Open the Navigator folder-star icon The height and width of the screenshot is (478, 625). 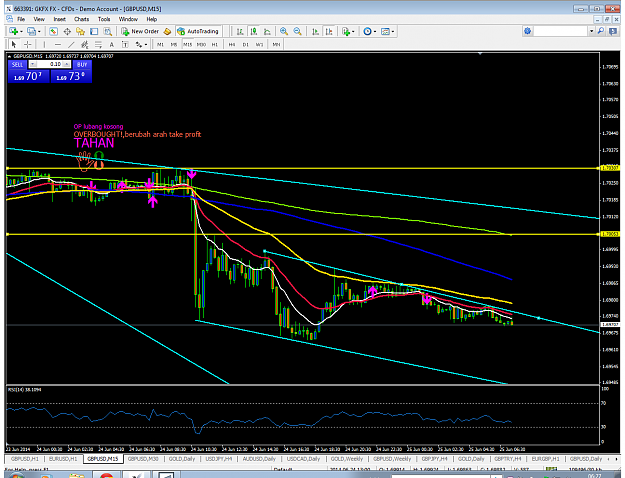[81, 31]
